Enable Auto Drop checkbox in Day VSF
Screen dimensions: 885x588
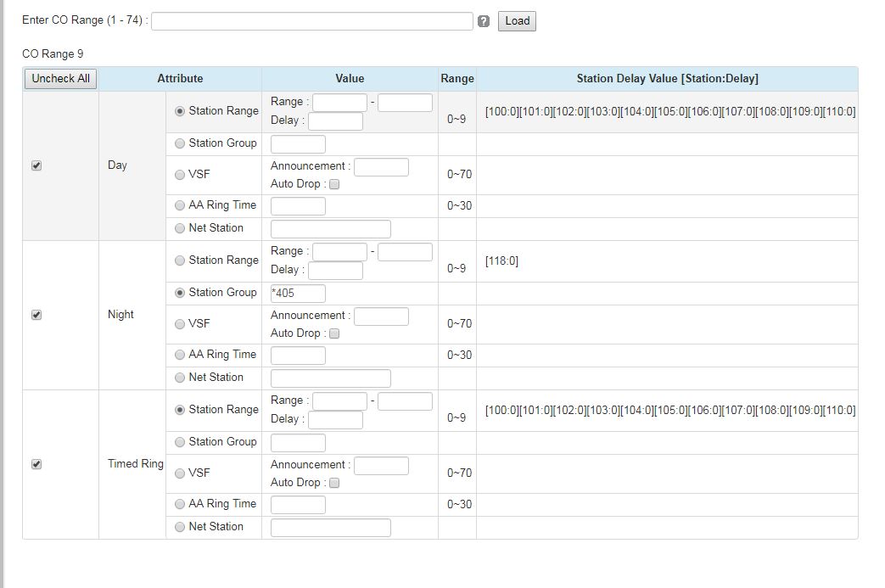tap(334, 184)
